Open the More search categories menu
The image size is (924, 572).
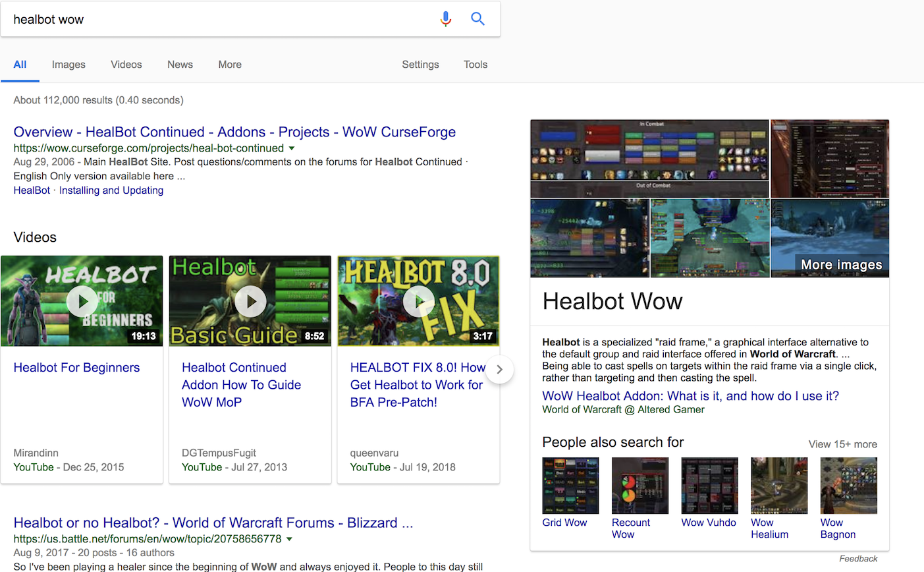point(230,65)
